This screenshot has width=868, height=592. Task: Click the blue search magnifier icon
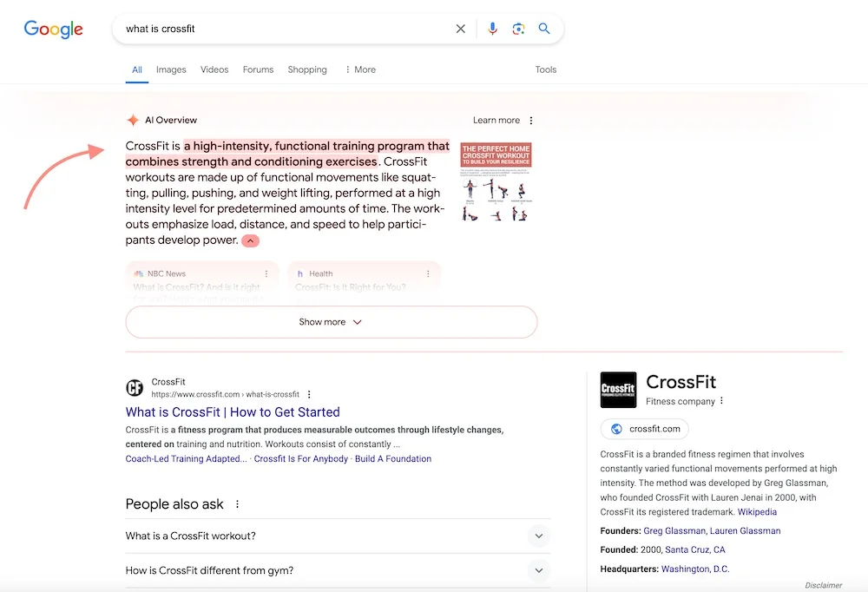pos(544,29)
